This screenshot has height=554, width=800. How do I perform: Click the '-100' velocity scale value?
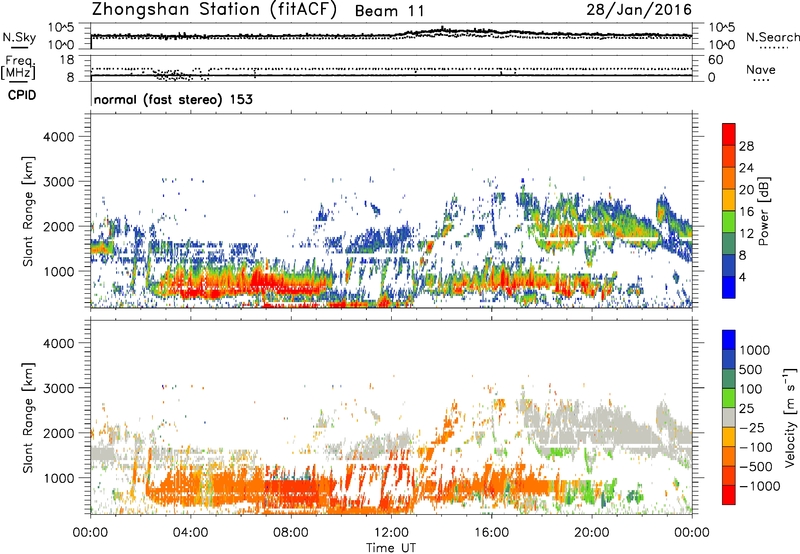756,447
